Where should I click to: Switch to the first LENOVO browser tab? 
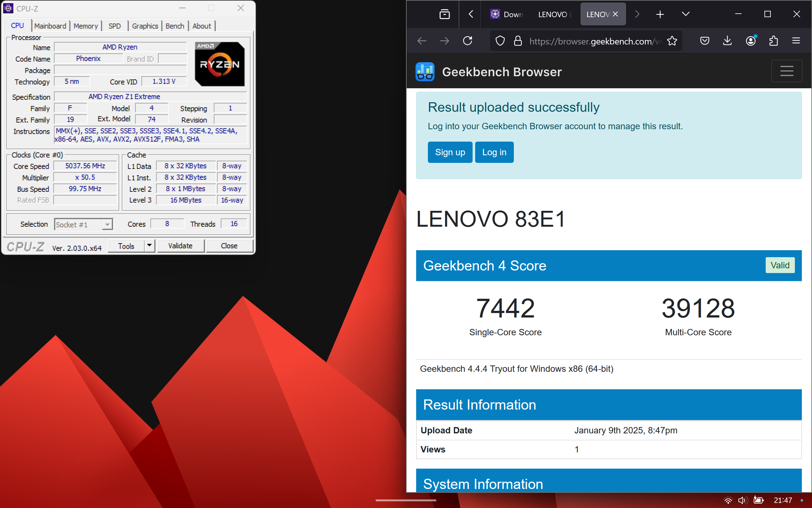[x=555, y=14]
